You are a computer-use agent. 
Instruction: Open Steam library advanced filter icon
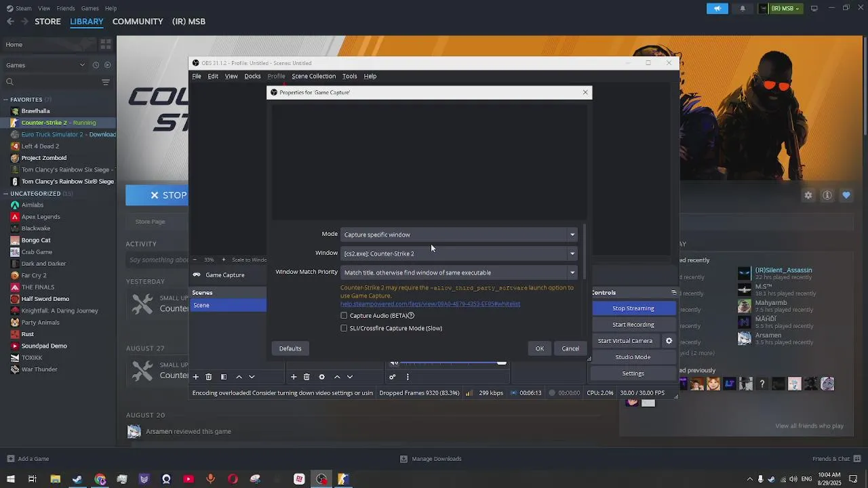click(x=106, y=82)
